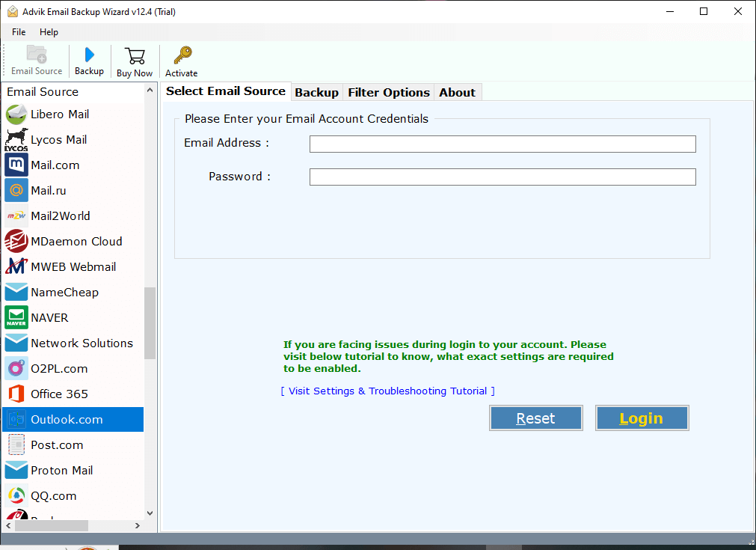Open the About tab

[x=457, y=92]
